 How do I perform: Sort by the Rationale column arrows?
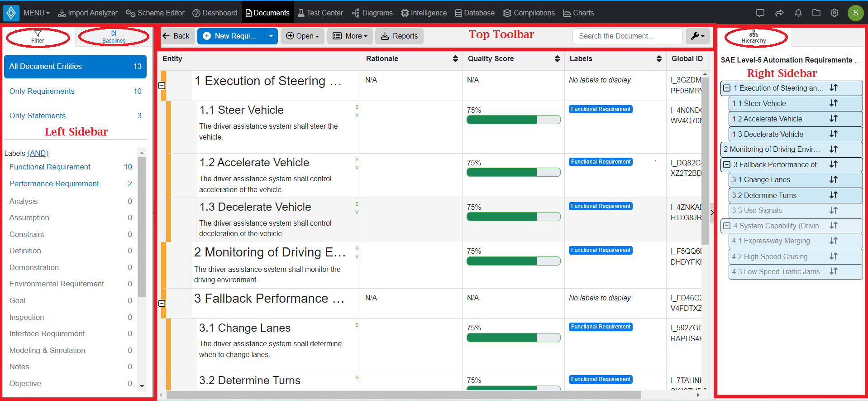455,58
